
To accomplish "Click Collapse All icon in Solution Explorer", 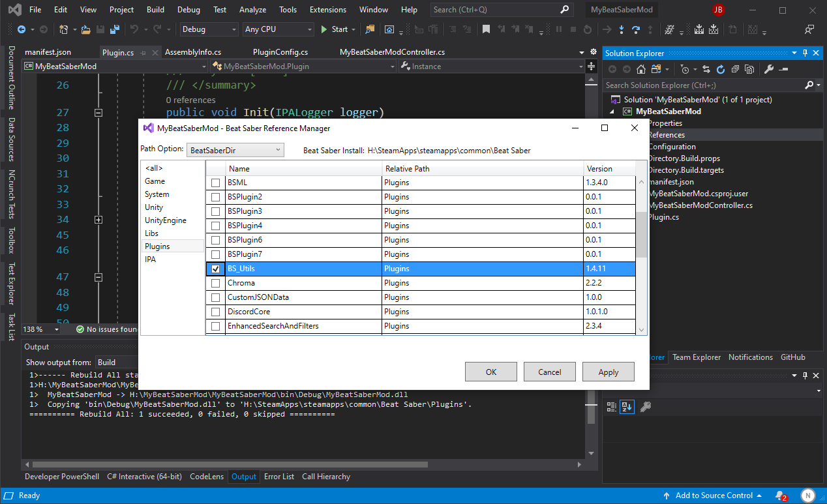I will [x=735, y=69].
